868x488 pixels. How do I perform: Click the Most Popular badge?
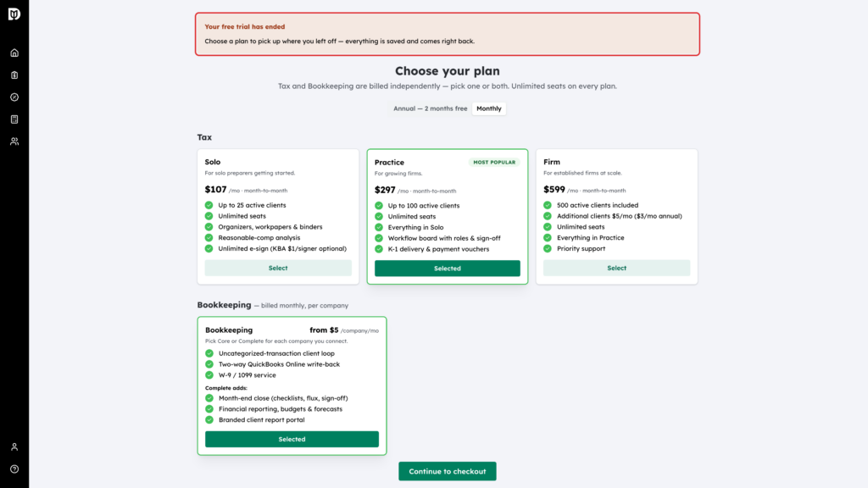pos(494,162)
